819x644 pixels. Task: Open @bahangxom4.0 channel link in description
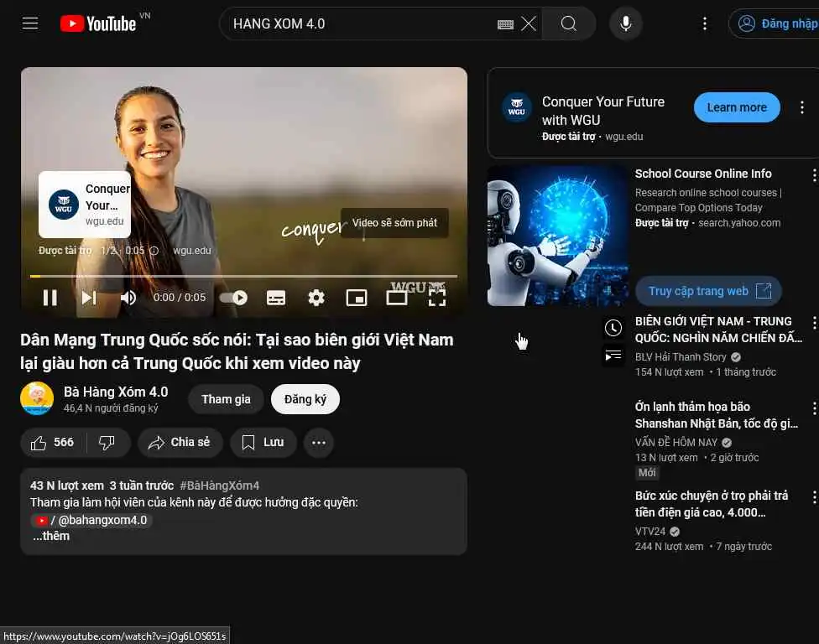92,520
